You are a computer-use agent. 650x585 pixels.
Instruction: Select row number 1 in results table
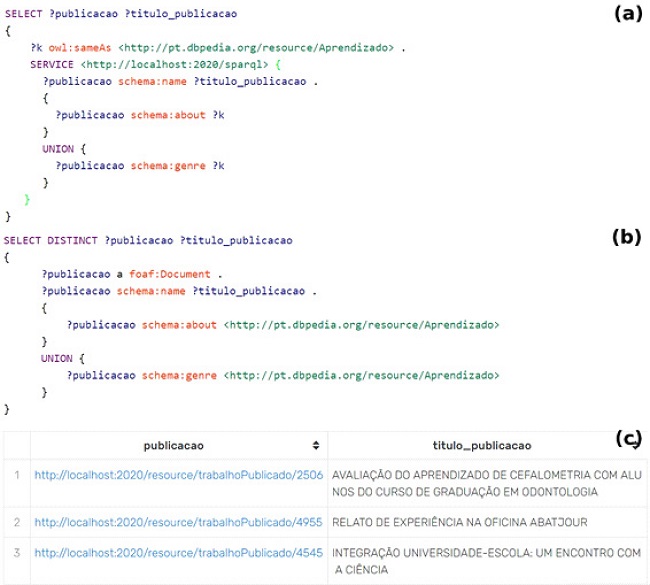(x=16, y=475)
